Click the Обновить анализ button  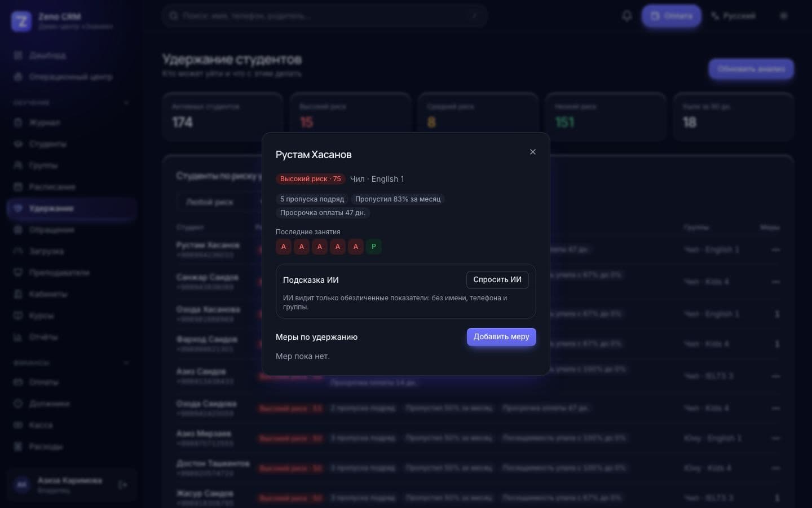(751, 69)
